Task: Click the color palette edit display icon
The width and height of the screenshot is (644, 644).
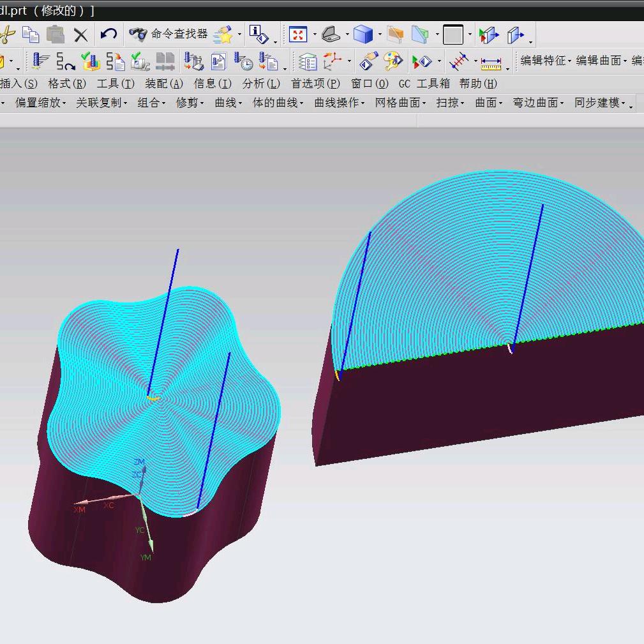Action: click(x=393, y=62)
